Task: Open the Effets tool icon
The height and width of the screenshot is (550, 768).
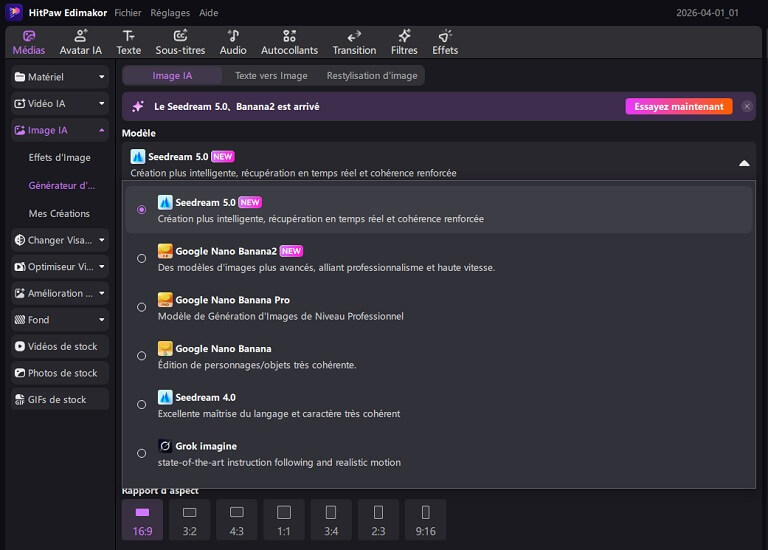Action: click(445, 42)
